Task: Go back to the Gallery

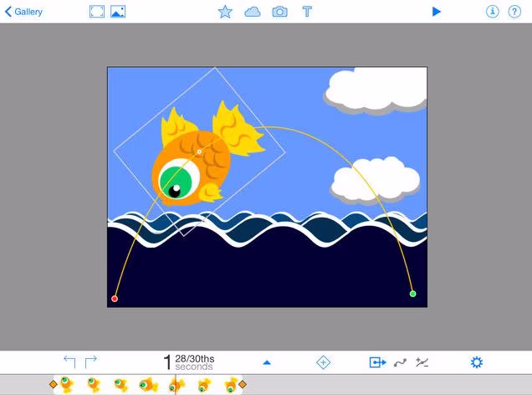Action: click(23, 12)
